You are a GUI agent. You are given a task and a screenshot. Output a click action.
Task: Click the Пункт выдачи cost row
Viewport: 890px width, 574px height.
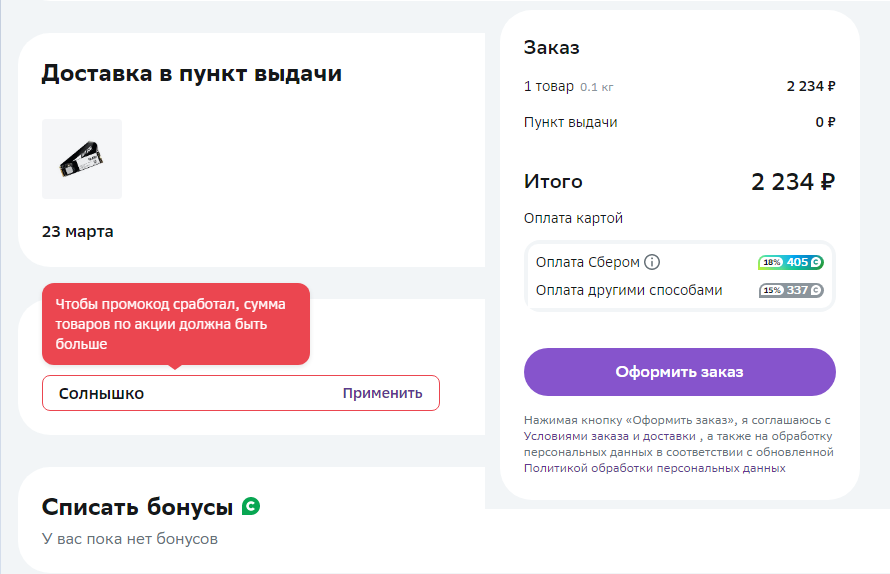679,122
